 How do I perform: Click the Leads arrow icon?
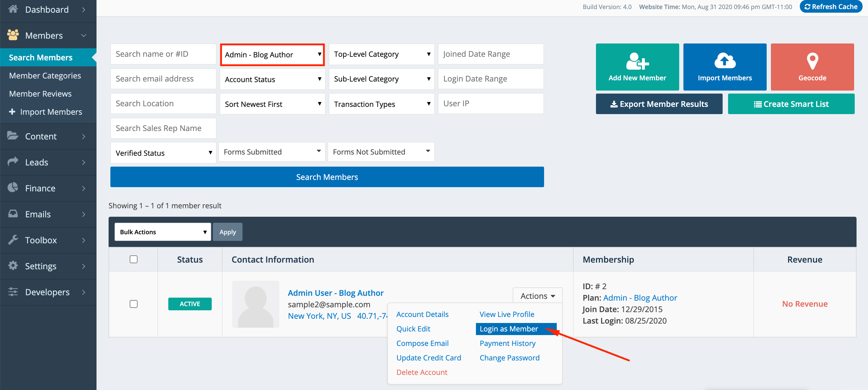coord(13,161)
